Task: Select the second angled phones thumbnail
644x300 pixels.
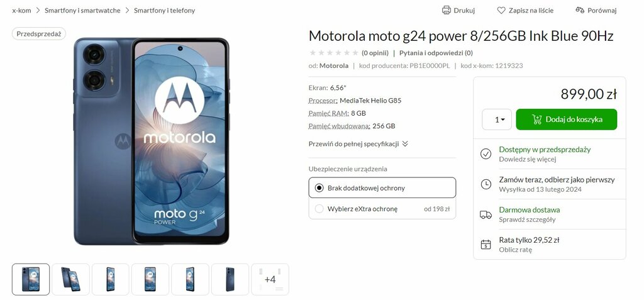Action: pos(70,279)
